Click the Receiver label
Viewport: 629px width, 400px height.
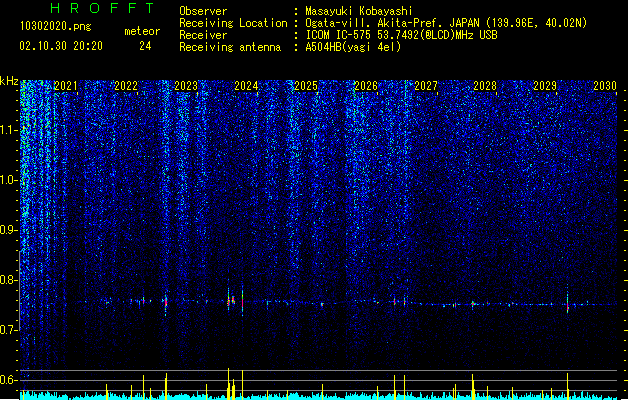(x=203, y=35)
